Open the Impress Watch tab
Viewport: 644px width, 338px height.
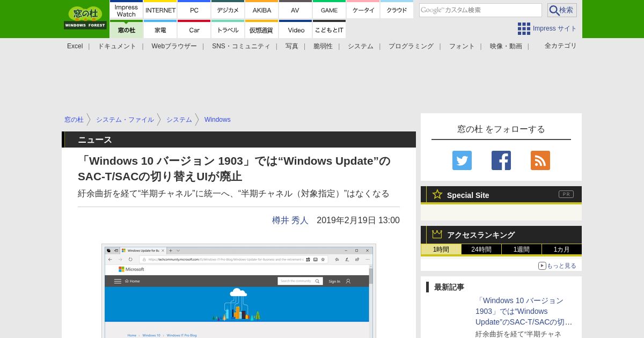tap(127, 10)
